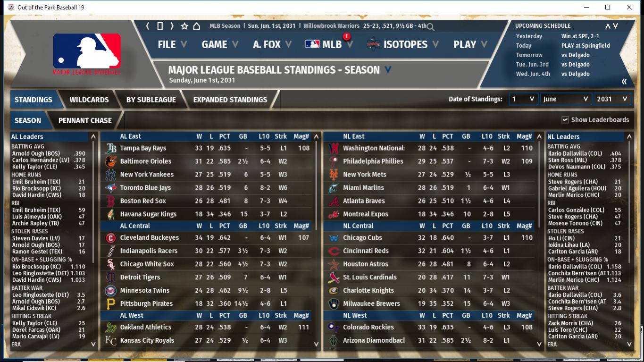This screenshot has height=362, width=644.
Task: Click the red exclamation alert badge on MLB
Action: [347, 36]
